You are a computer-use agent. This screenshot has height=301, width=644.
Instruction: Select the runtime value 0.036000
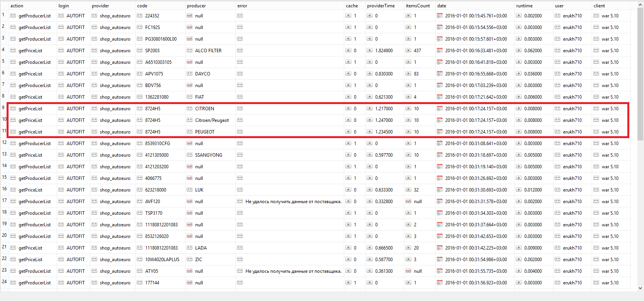click(533, 74)
